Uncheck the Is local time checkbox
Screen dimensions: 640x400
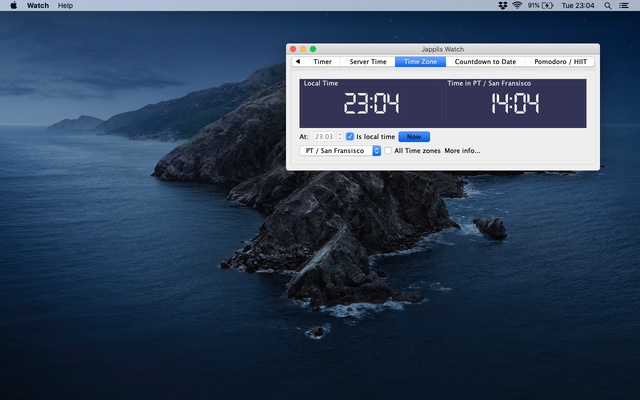(x=350, y=137)
